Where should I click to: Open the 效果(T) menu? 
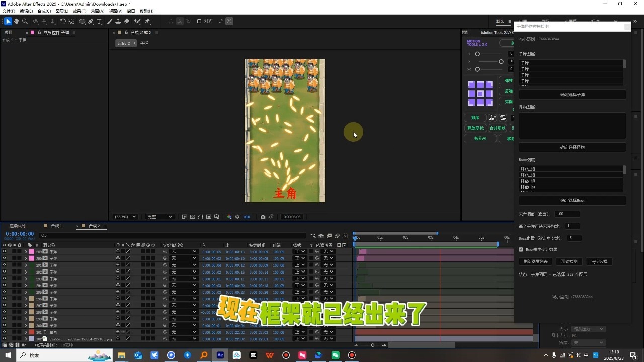(x=79, y=11)
